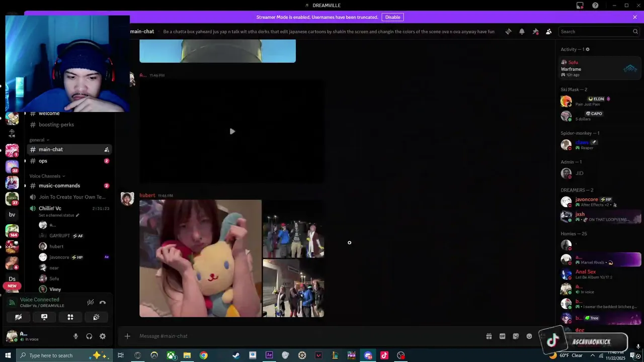
Task: Open the emoji picker
Action: (x=529, y=336)
